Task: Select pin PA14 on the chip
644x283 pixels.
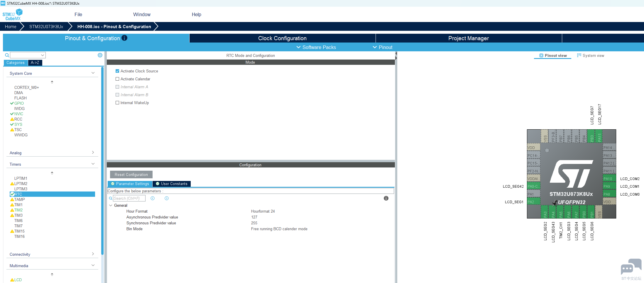Action: [609, 148]
